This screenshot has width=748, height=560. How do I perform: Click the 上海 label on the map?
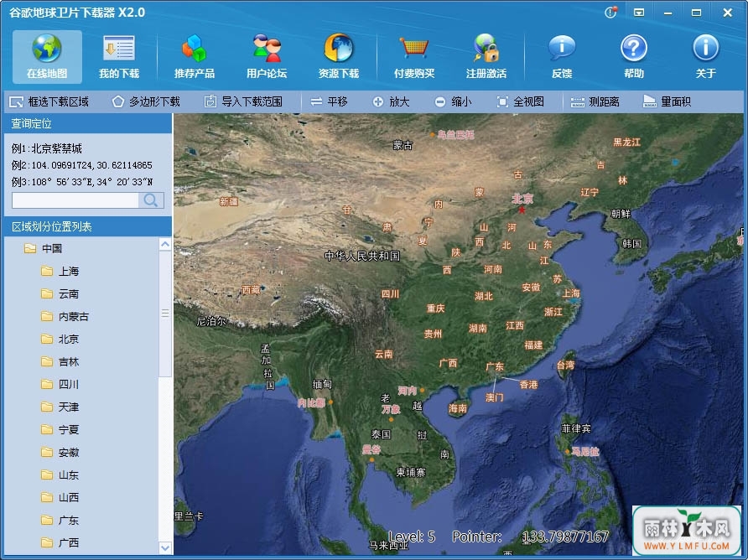coord(571,293)
